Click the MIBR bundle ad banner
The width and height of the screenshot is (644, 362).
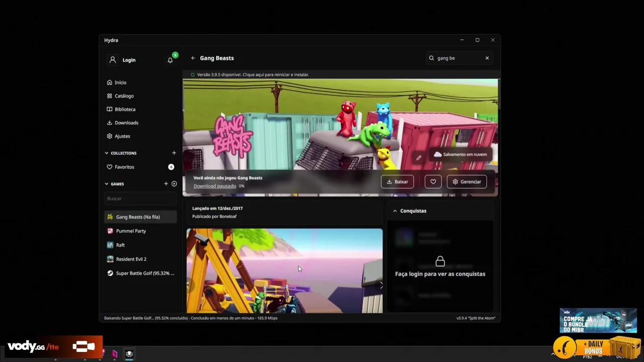pos(598,321)
